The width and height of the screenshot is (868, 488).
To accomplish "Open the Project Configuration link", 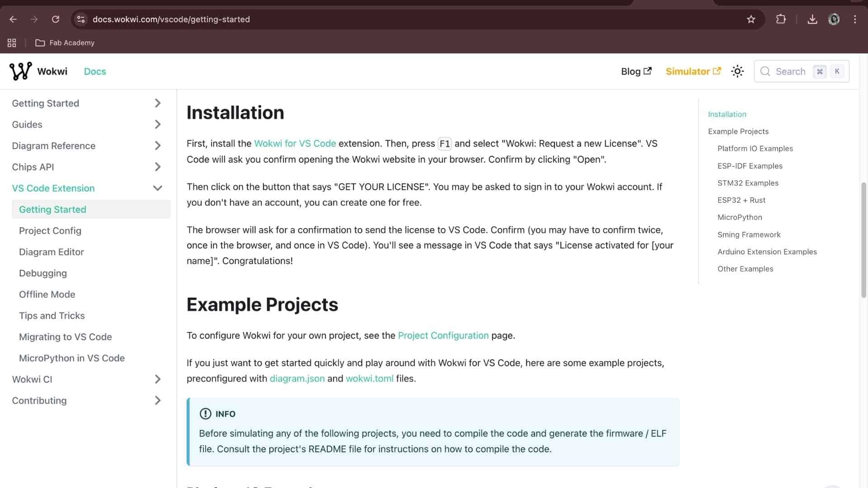I will 443,336.
